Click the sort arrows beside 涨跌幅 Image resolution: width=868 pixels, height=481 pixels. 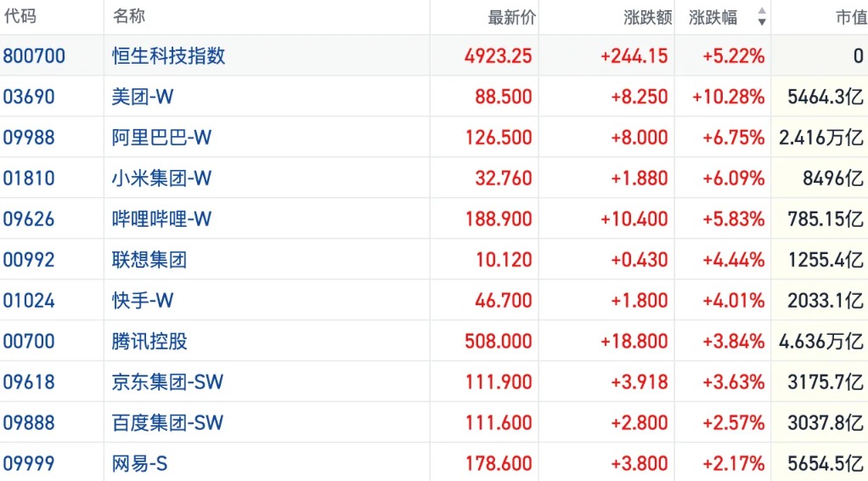[x=761, y=17]
